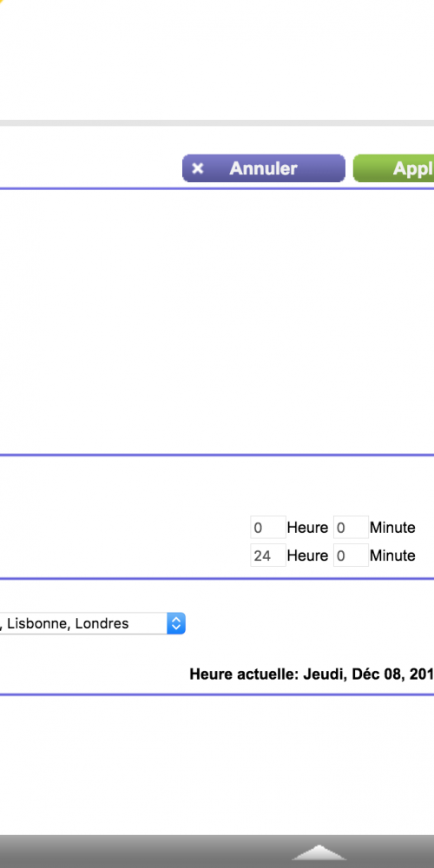Click the Londres text inside the time zone box
434x868 pixels.
102,623
